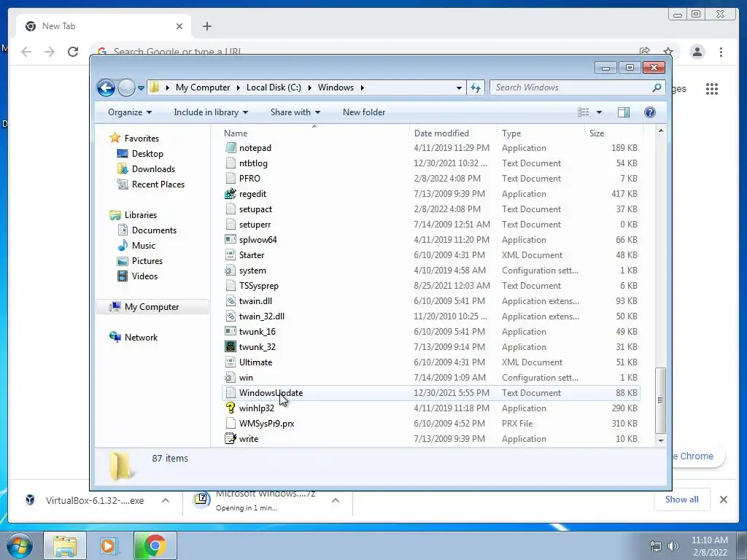Open the Include in library menu
This screenshot has height=560, width=747.
pos(211,112)
